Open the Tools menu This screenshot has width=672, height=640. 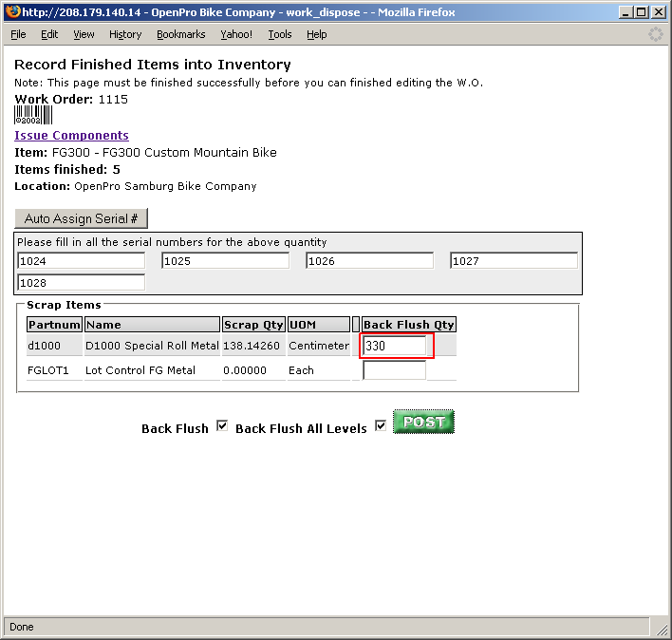[x=280, y=34]
